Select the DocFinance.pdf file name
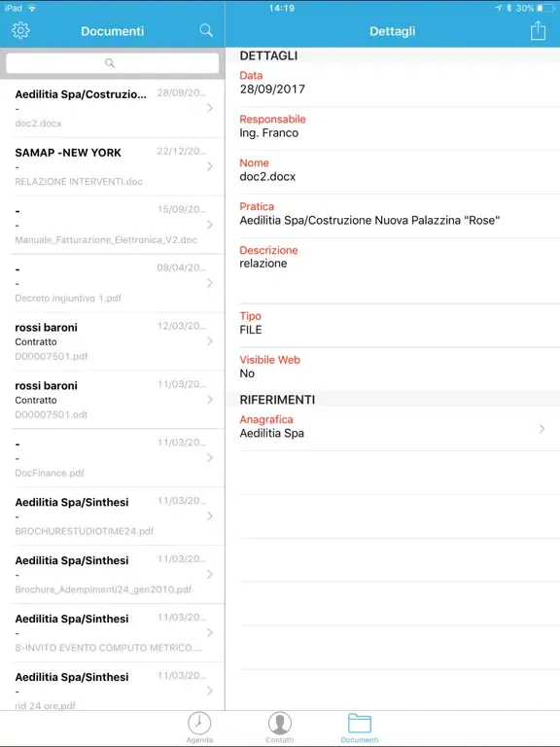The image size is (560, 747). pyautogui.click(x=50, y=473)
